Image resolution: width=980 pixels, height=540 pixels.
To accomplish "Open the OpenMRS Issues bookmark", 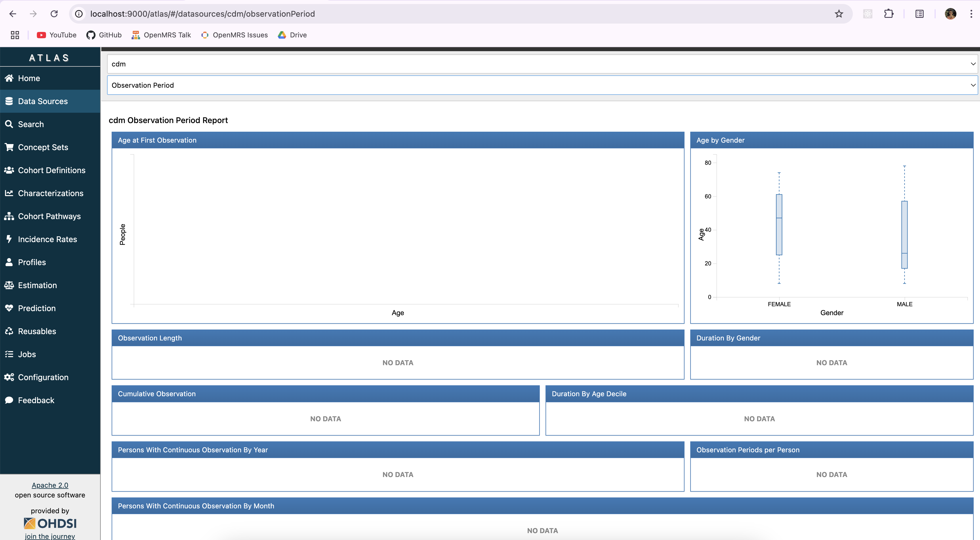I will 234,35.
